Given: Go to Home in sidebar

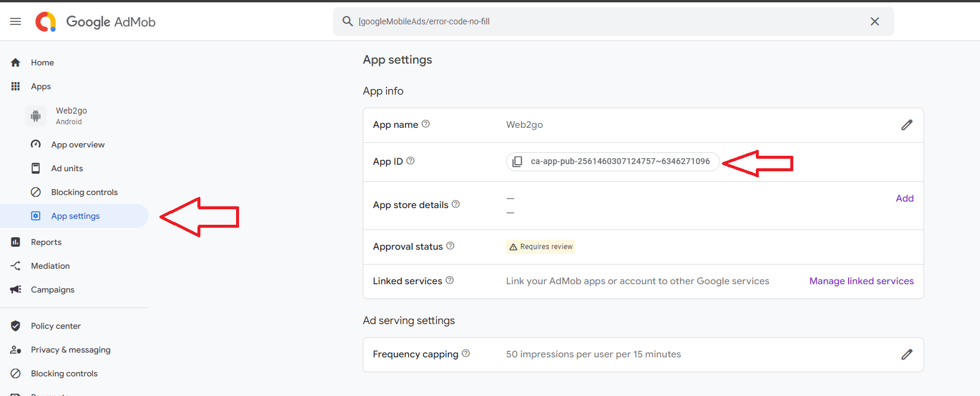Looking at the screenshot, I should [42, 62].
